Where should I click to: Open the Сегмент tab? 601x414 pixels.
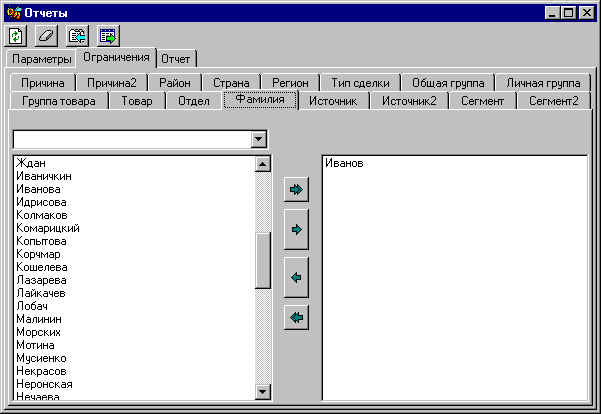[x=482, y=101]
